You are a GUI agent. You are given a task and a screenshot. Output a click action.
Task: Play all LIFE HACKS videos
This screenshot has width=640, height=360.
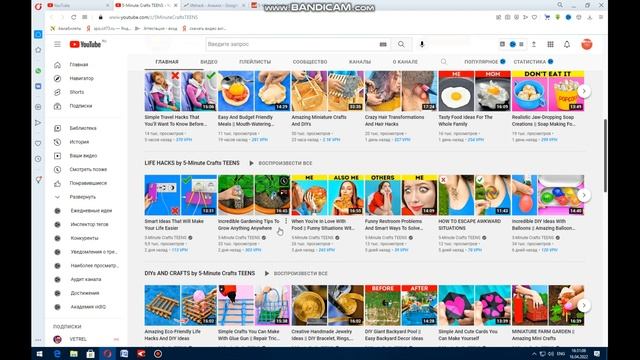pyautogui.click(x=280, y=163)
